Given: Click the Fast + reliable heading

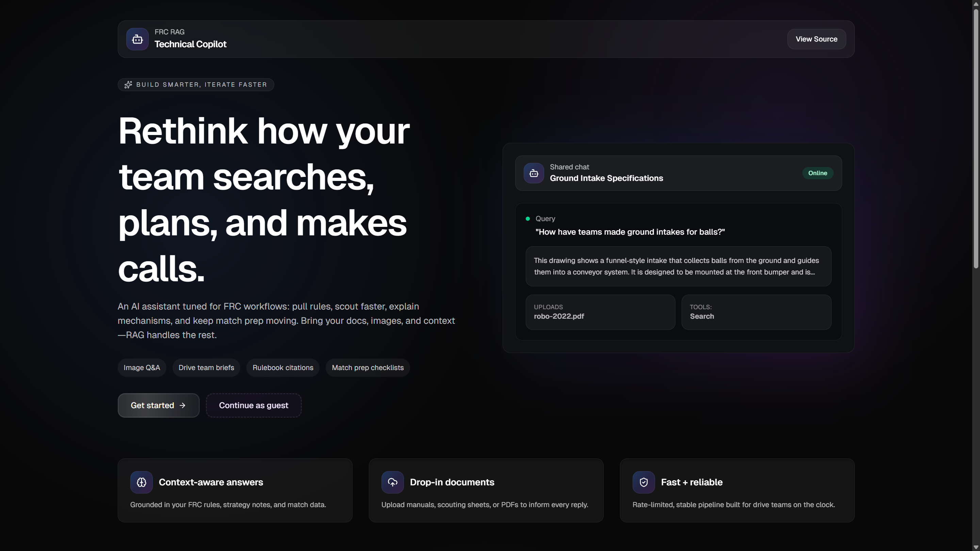Looking at the screenshot, I should point(692,482).
